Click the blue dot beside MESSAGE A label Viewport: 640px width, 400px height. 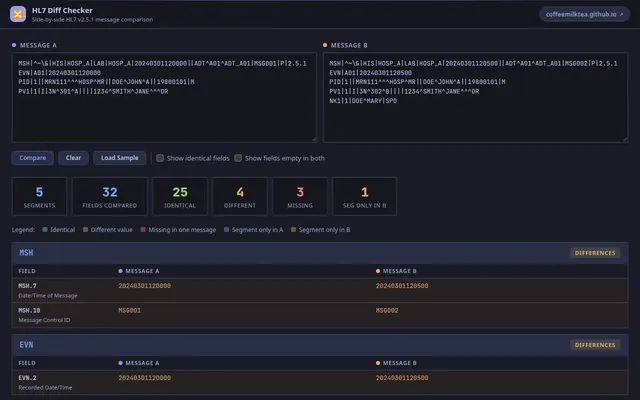(14, 45)
